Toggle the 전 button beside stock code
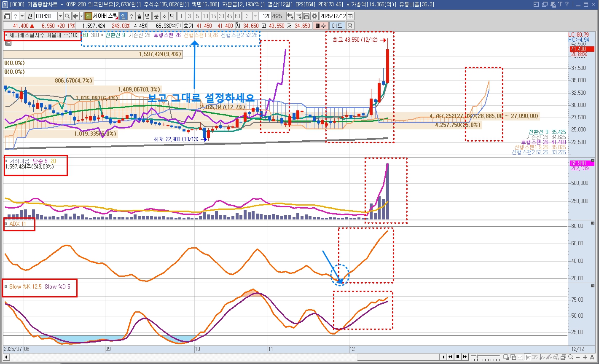 30,16
